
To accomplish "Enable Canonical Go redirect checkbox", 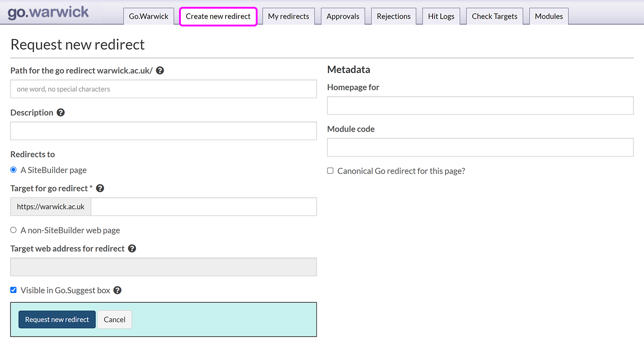I will point(330,171).
